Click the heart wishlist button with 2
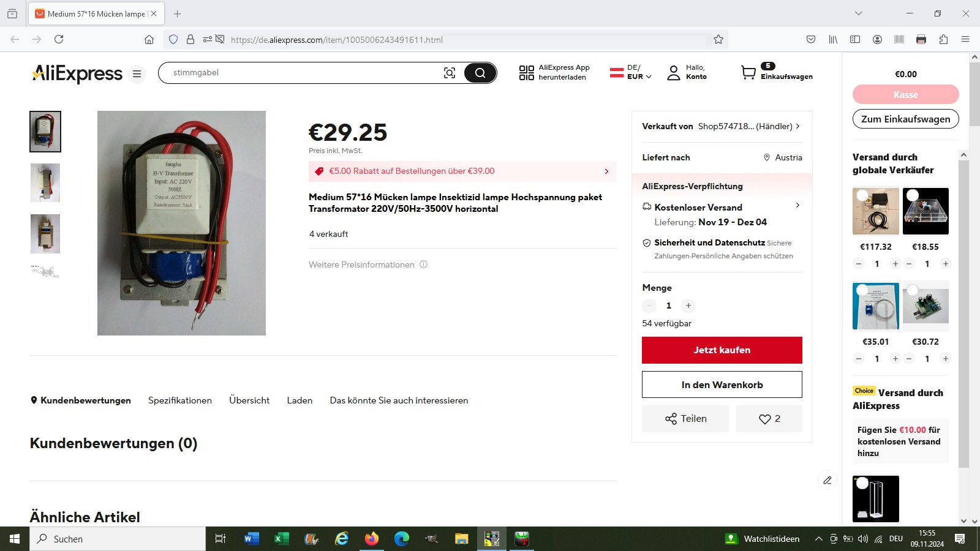This screenshot has height=551, width=980. coord(769,419)
